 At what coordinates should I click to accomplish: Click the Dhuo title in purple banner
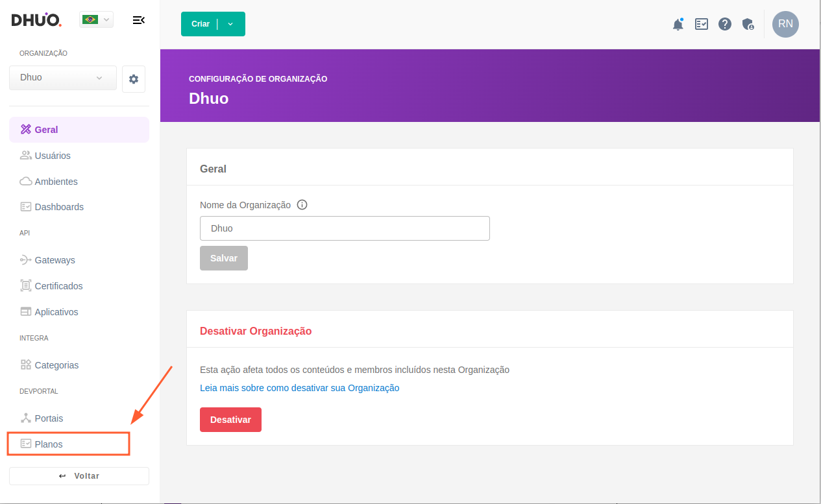[209, 99]
